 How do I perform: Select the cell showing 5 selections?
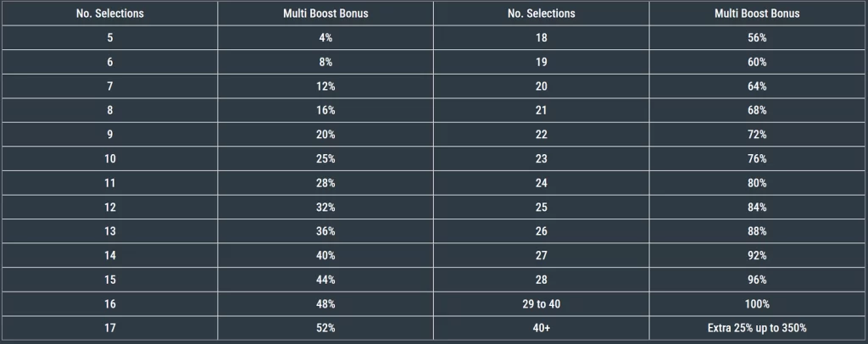click(109, 37)
